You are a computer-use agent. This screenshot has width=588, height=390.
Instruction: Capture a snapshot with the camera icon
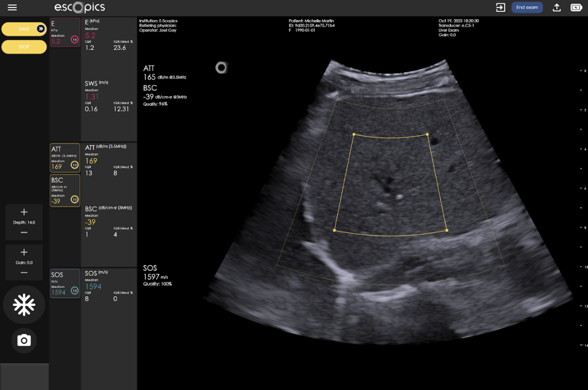tap(24, 341)
